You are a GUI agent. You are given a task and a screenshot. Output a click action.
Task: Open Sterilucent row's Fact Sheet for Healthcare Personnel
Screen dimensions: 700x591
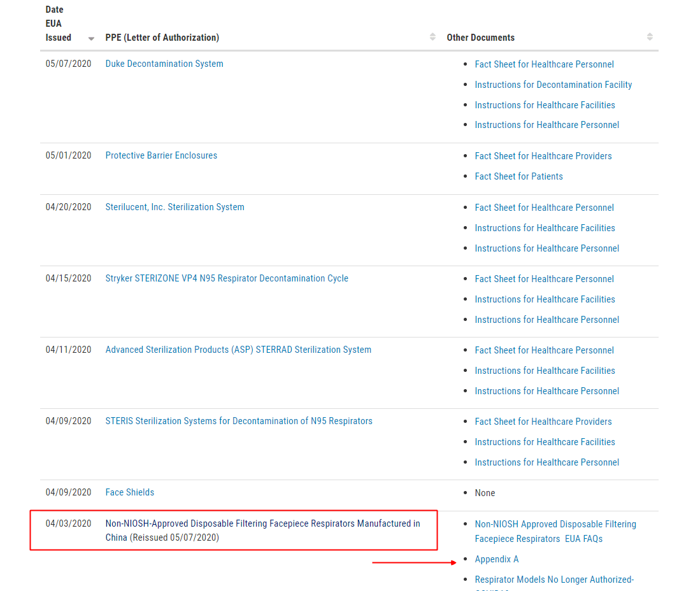544,208
